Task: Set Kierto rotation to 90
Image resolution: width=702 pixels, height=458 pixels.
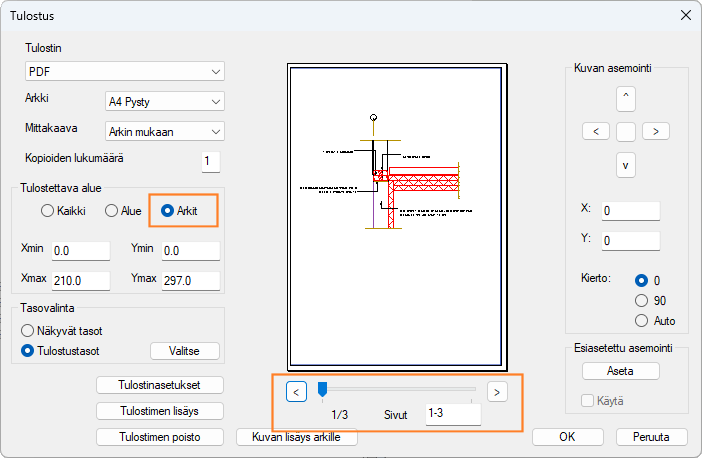Action: coord(641,300)
